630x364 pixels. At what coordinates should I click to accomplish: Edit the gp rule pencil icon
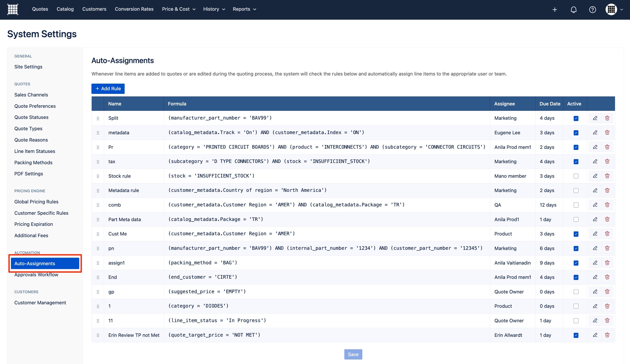coord(595,291)
